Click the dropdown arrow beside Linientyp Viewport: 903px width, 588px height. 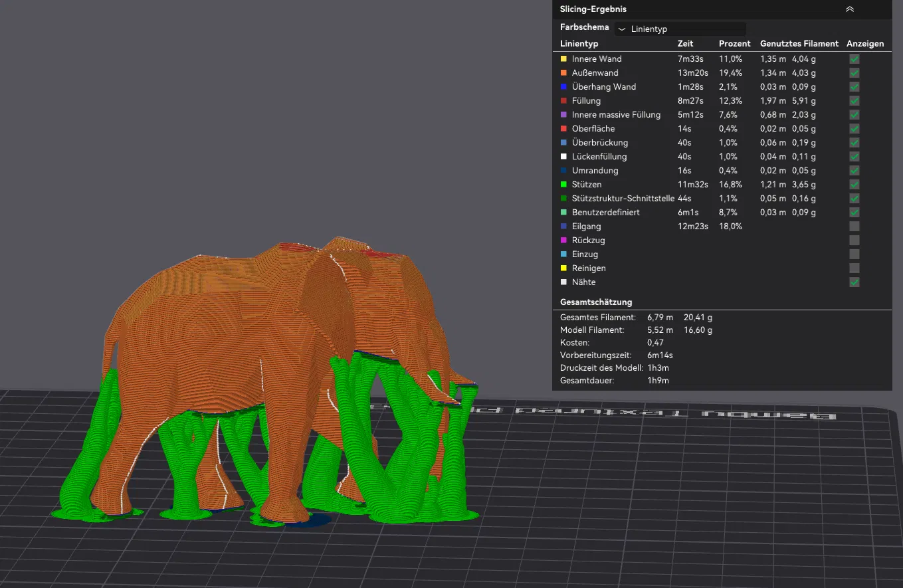point(622,29)
